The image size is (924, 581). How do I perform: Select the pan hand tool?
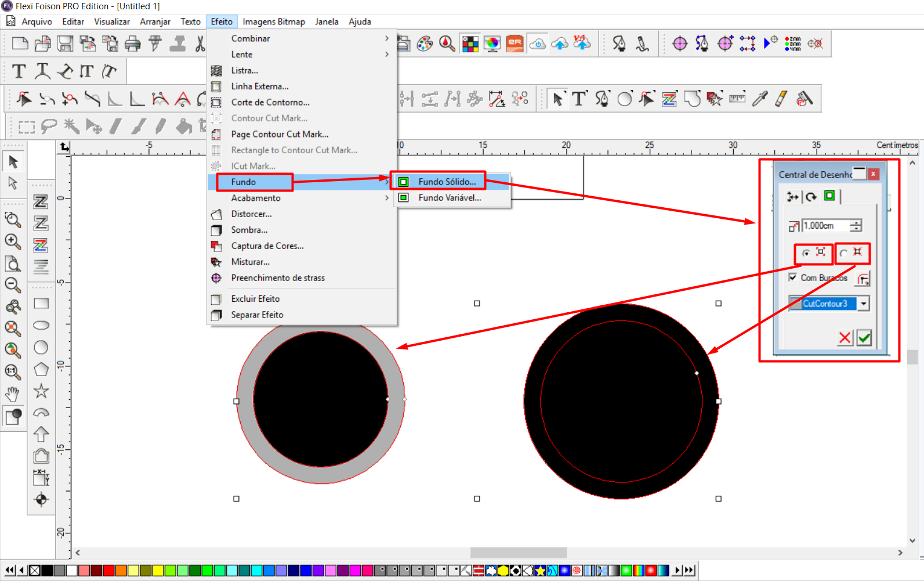point(13,394)
